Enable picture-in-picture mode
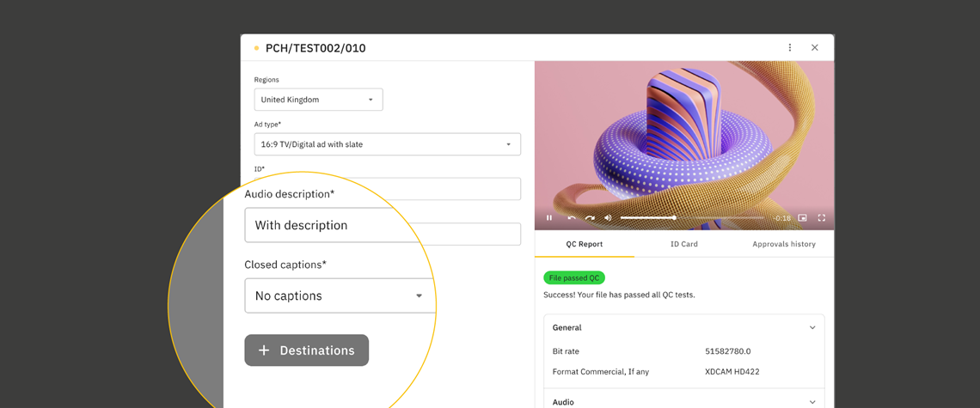Viewport: 980px width, 408px height. (x=803, y=218)
